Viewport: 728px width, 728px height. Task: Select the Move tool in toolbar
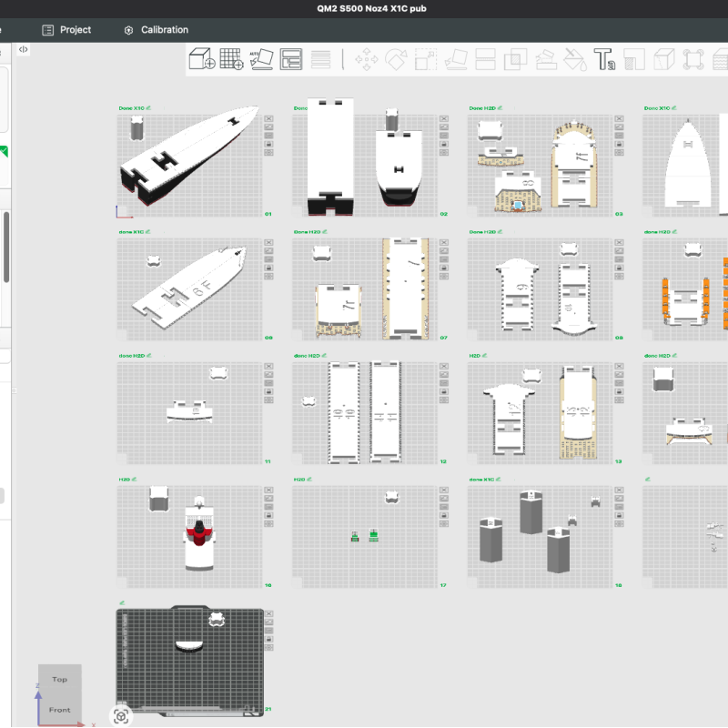click(x=367, y=60)
